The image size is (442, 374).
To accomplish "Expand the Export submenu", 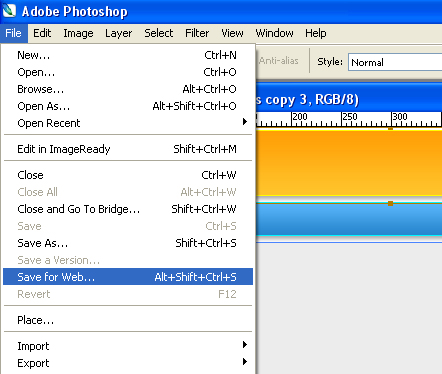I will (128, 363).
